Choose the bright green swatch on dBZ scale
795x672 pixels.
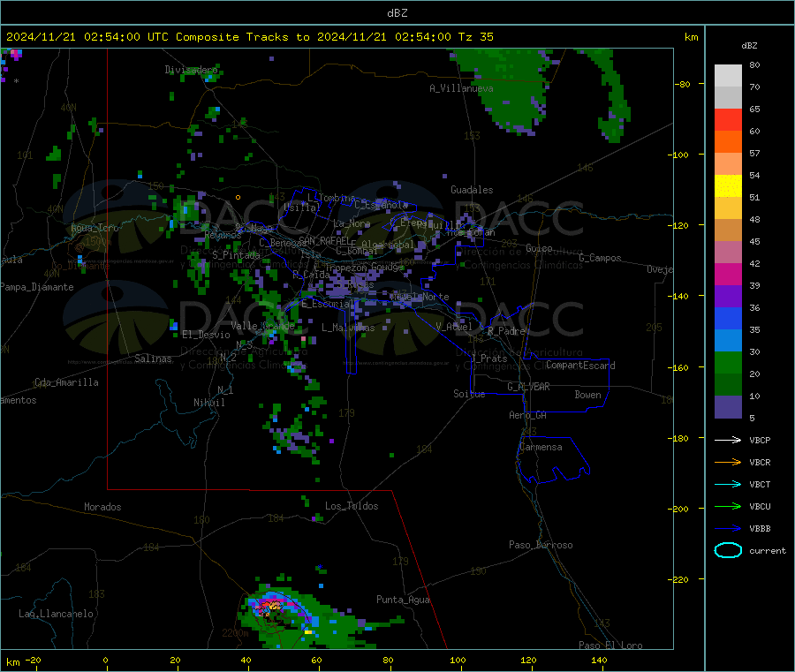pos(728,362)
